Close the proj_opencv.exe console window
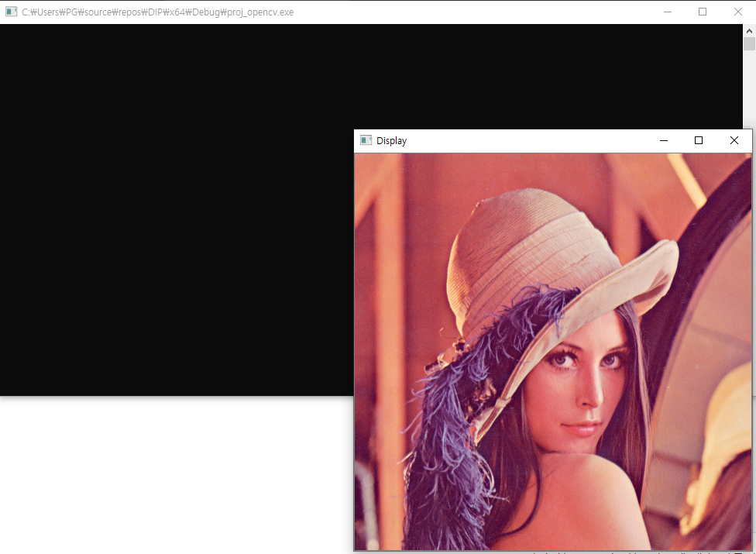The width and height of the screenshot is (756, 554). click(x=738, y=12)
